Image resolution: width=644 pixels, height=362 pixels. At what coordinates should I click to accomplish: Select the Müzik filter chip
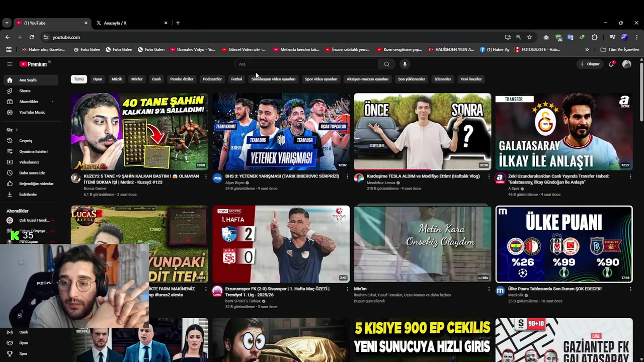[117, 79]
